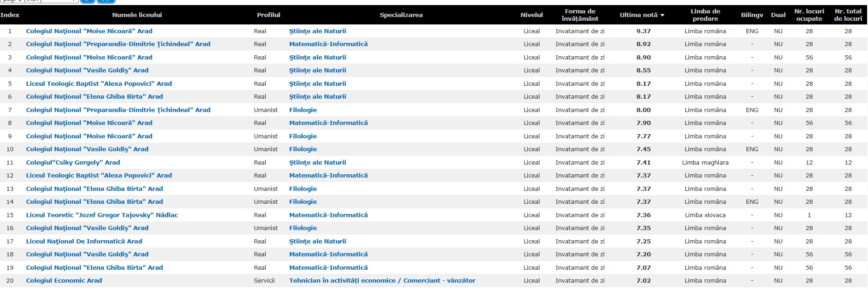Select the last grade value 7.41

tap(643, 162)
